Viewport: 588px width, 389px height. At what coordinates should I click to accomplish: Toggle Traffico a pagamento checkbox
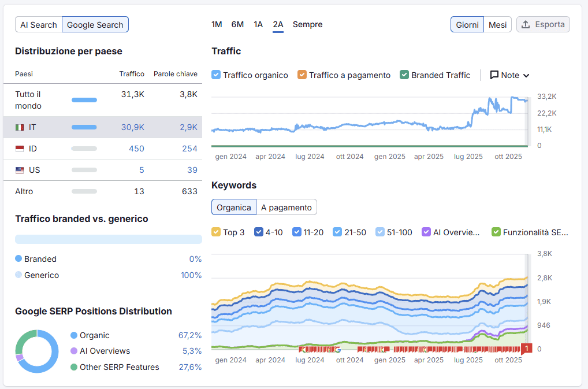tap(302, 75)
